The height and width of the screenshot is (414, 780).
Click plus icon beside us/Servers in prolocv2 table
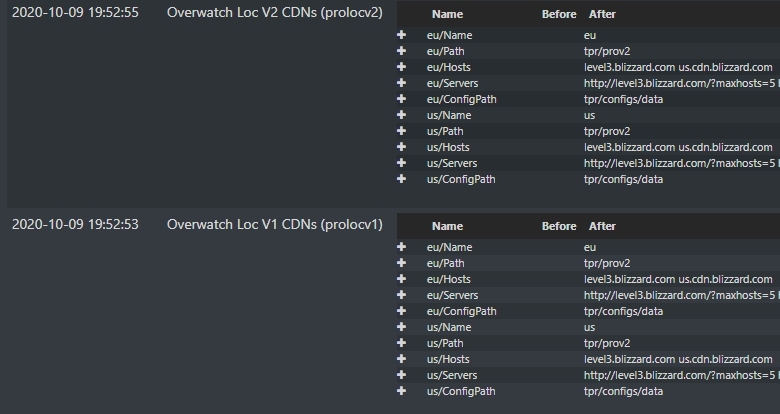click(x=402, y=163)
